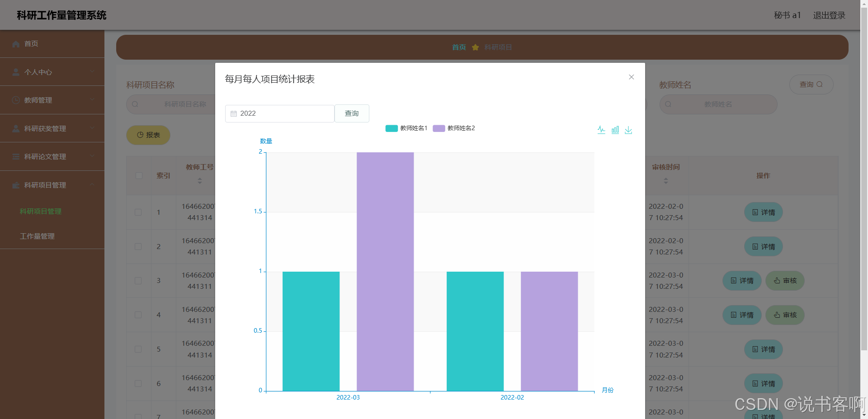Click the 查询 button beside the year field
868x419 pixels.
tap(352, 113)
